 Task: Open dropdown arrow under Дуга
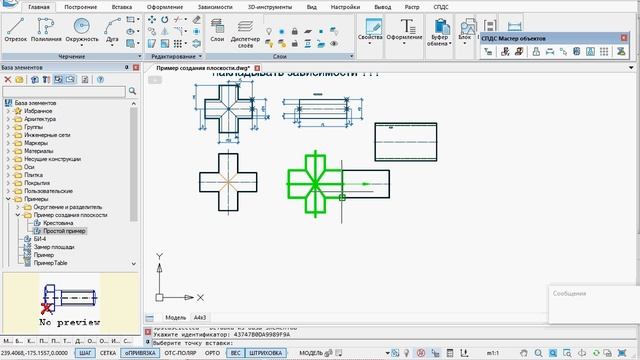click(x=112, y=45)
